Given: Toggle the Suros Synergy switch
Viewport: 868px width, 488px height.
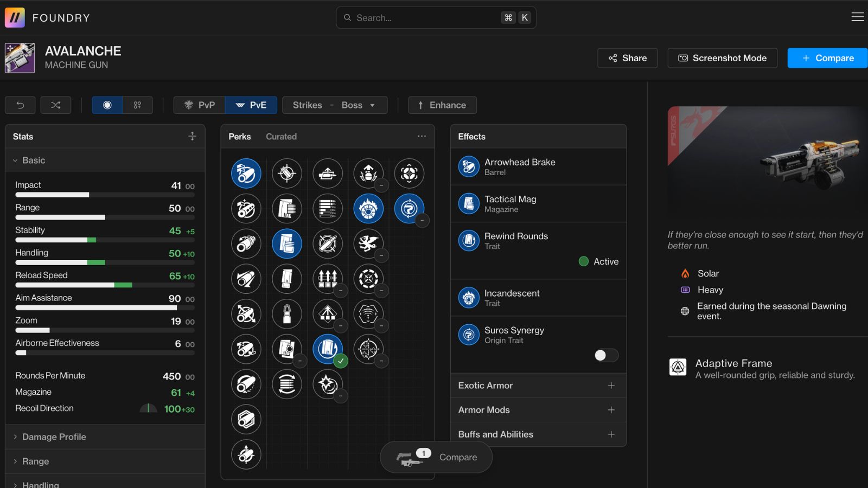Looking at the screenshot, I should coord(605,355).
